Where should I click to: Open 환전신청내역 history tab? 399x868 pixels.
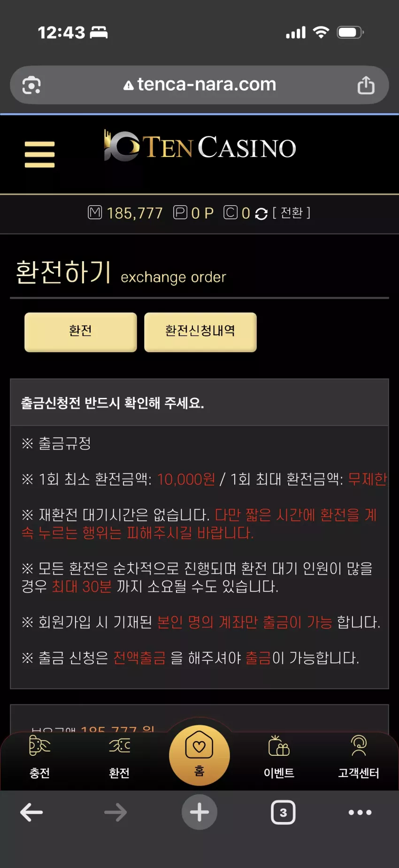click(x=200, y=332)
